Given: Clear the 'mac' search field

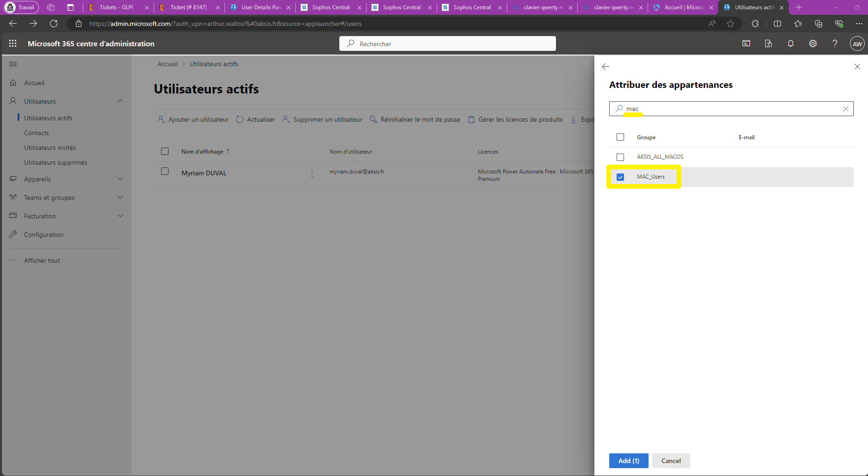Looking at the screenshot, I should (x=846, y=109).
